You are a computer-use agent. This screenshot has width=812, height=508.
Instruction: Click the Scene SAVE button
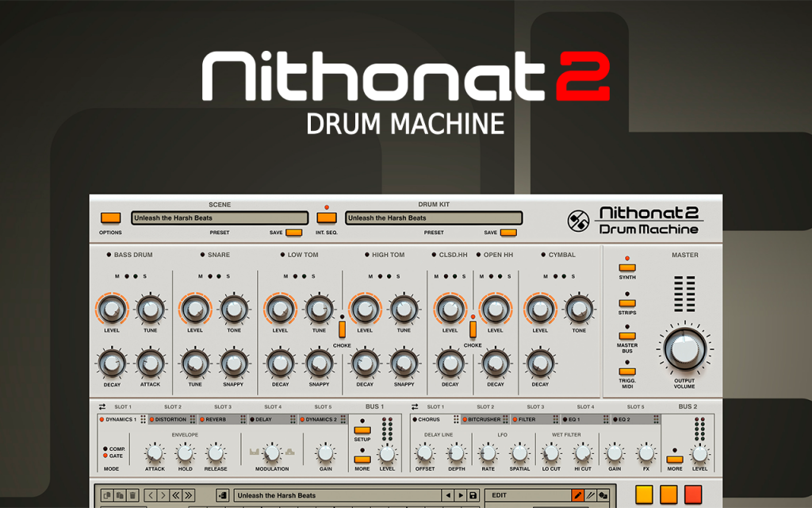pos(293,233)
